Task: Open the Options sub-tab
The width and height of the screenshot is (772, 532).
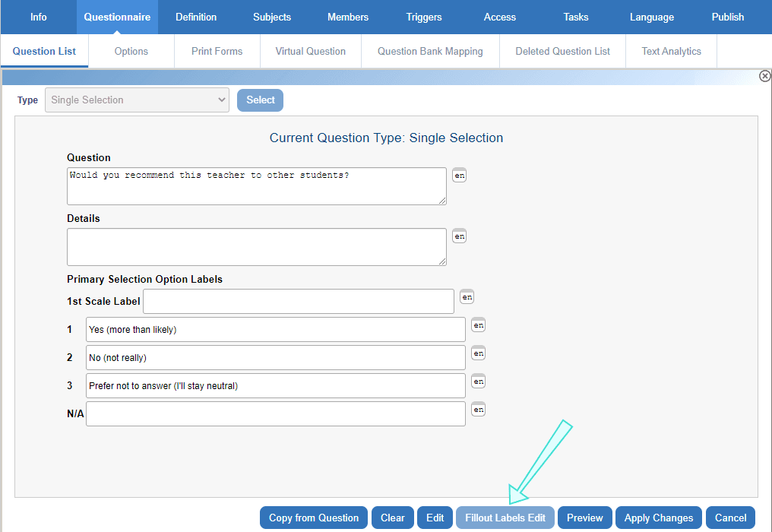Action: pos(131,51)
